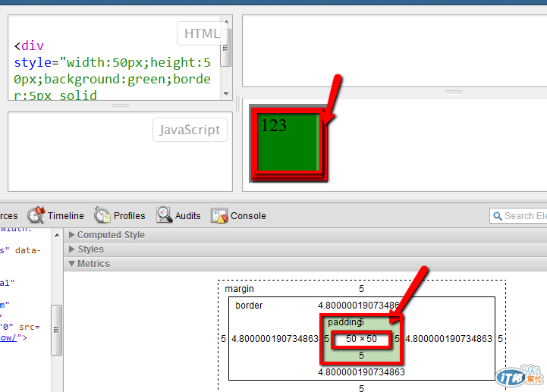This screenshot has width=547, height=392.
Task: Switch to Audits tab label
Action: (187, 216)
